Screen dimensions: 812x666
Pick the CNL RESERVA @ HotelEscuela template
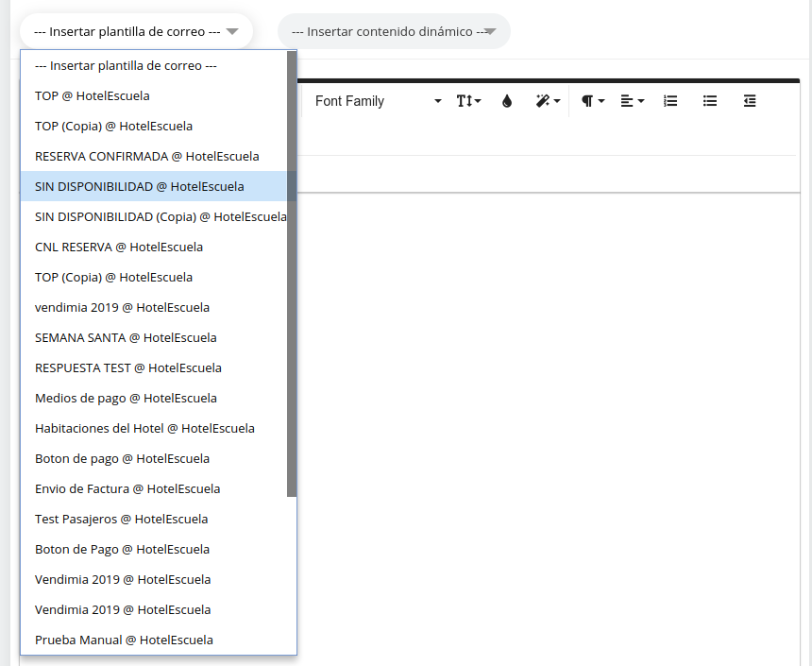tap(119, 247)
